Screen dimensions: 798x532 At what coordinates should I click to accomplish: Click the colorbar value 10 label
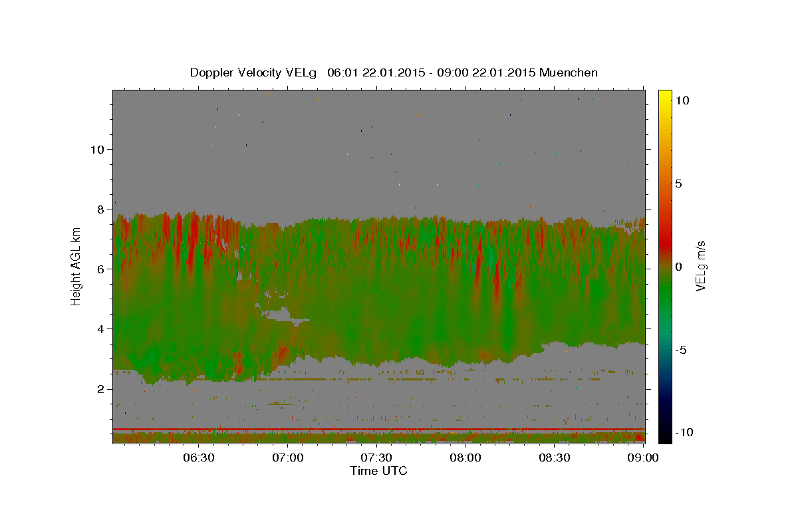(682, 100)
